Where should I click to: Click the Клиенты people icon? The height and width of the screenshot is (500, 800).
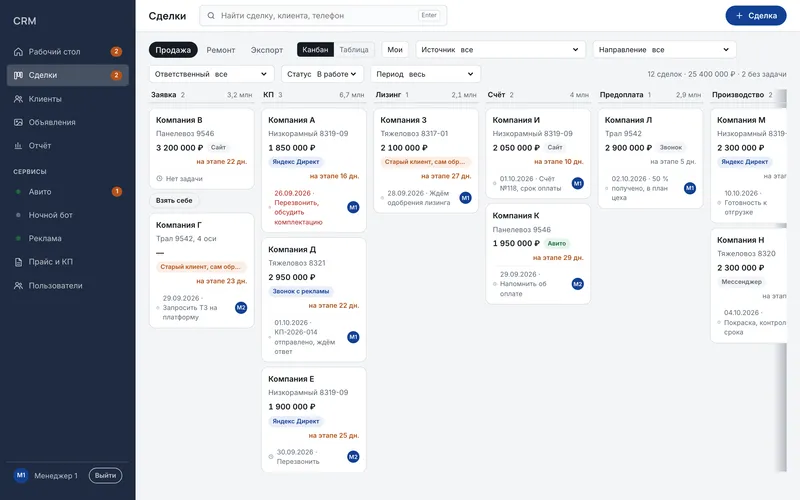[x=18, y=98]
